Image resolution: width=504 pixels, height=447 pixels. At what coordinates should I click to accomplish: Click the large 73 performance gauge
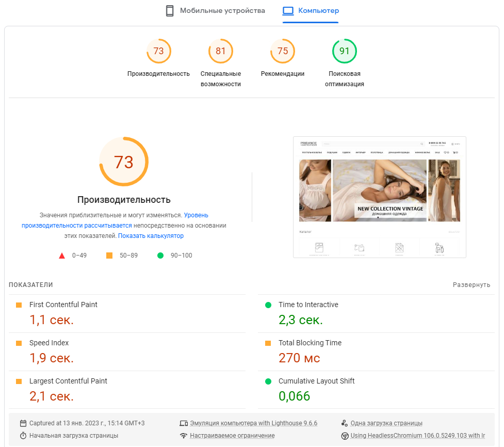pyautogui.click(x=124, y=162)
